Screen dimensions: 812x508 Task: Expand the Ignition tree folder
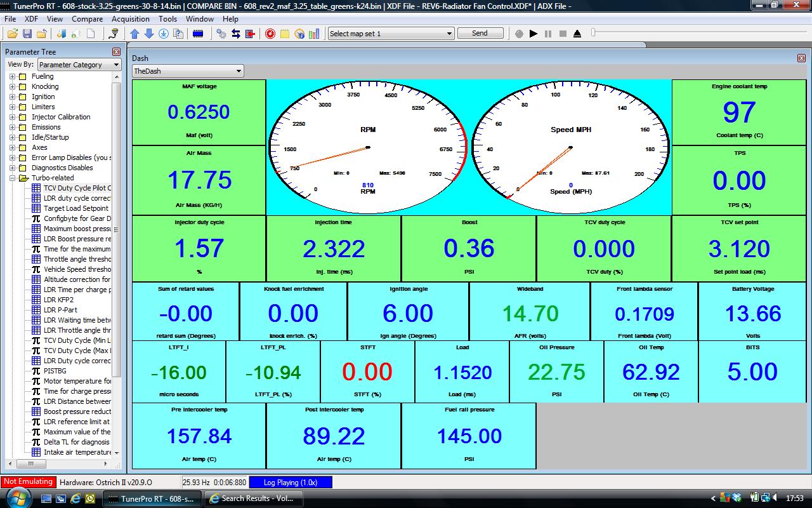12,97
